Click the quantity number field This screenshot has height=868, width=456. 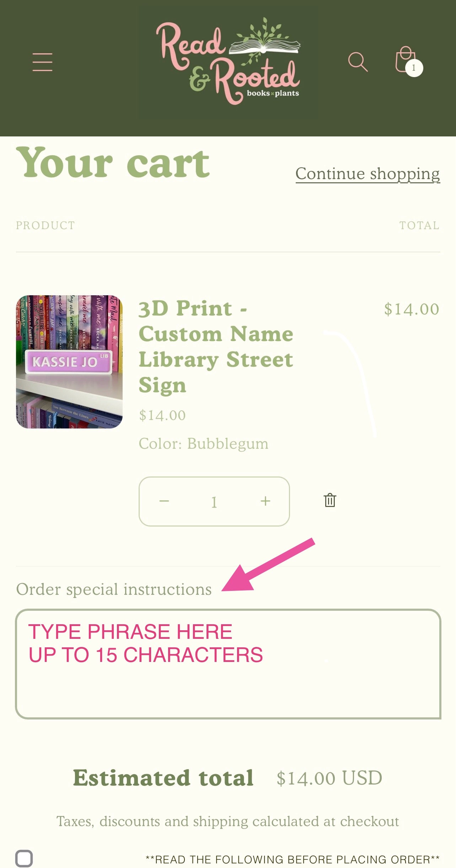(x=214, y=502)
